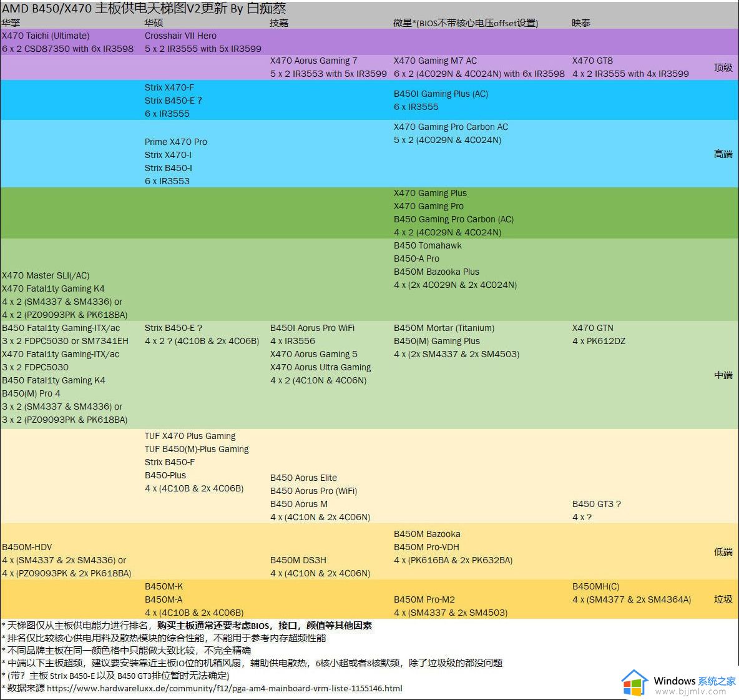Viewport: 739px width, 700px height.
Task: Select 'B450 Aorus Elite' entry
Action: click(x=303, y=478)
